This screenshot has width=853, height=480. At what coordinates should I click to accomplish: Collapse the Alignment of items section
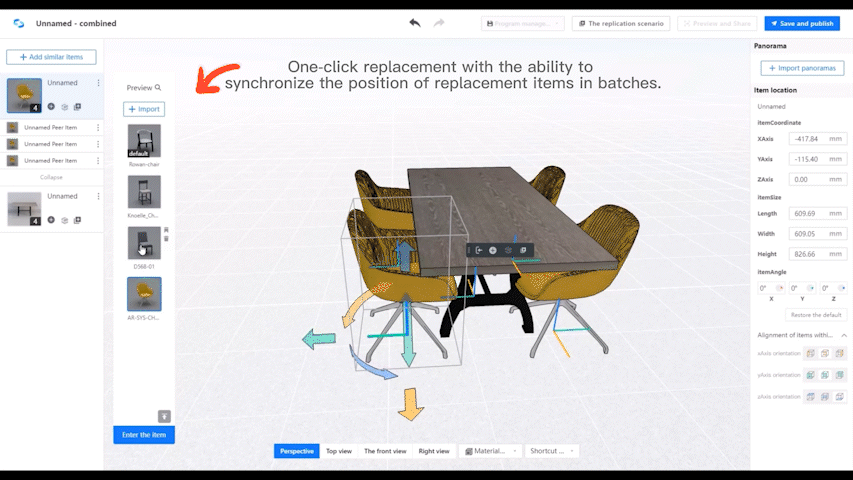(x=843, y=335)
